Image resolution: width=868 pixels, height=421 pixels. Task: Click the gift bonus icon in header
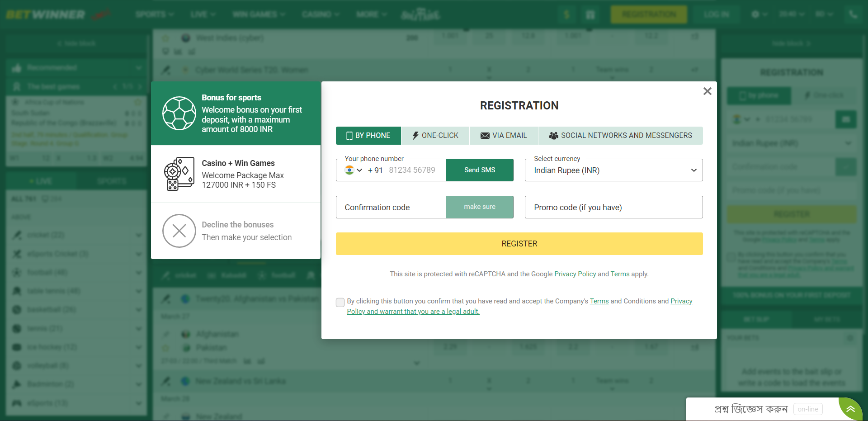[x=590, y=15]
